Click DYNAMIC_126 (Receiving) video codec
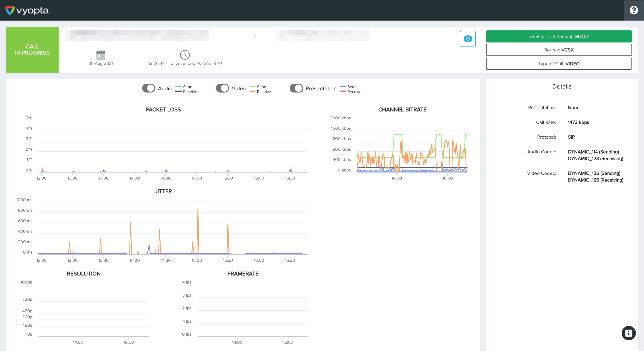The width and height of the screenshot is (644, 351). pyautogui.click(x=595, y=180)
